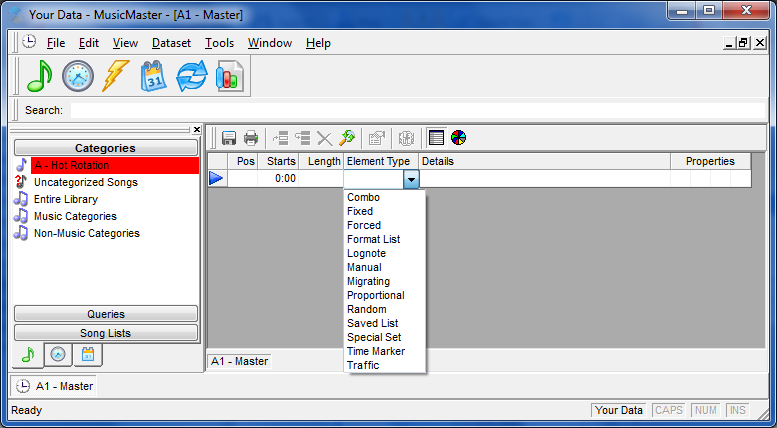Print the clock using the printer icon
Image resolution: width=777 pixels, height=428 pixels.
(250, 138)
